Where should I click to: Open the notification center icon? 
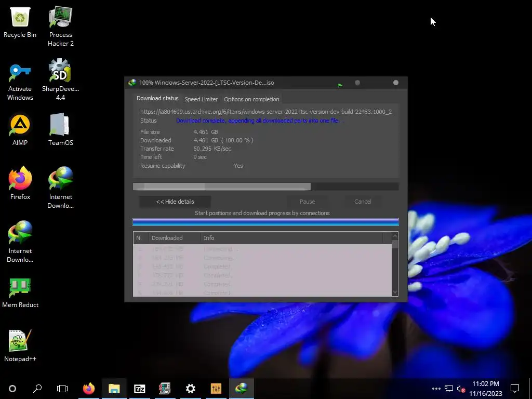pos(515,389)
